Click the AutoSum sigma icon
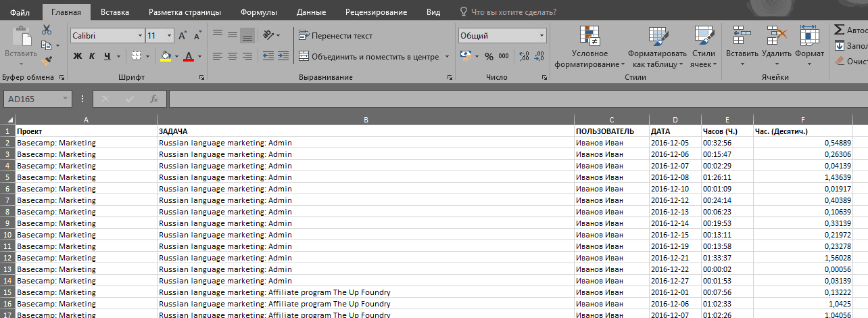 coord(839,30)
